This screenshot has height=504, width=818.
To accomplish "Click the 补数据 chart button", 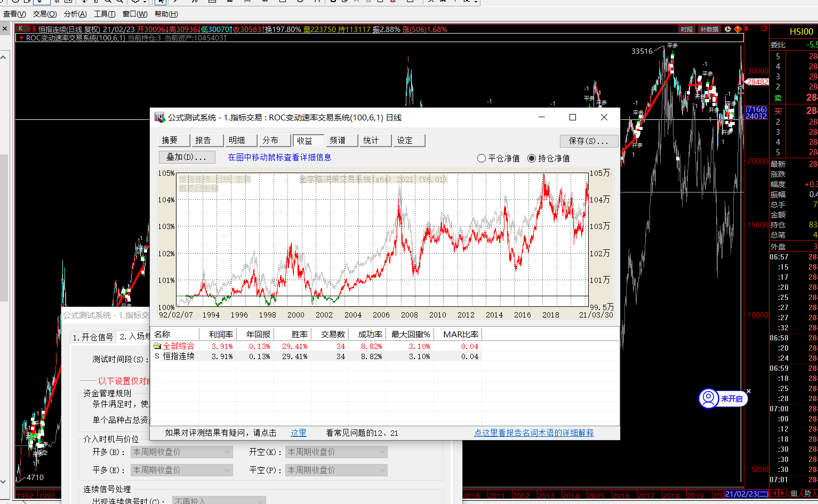I will [709, 29].
